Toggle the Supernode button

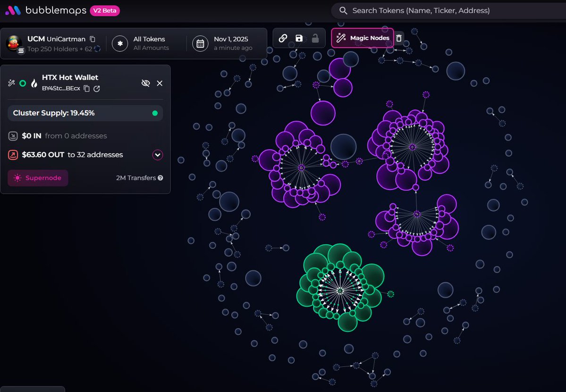(38, 178)
